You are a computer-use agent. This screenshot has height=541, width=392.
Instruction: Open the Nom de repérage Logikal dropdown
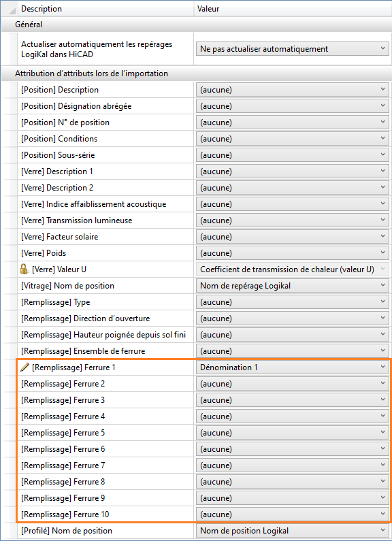292,286
